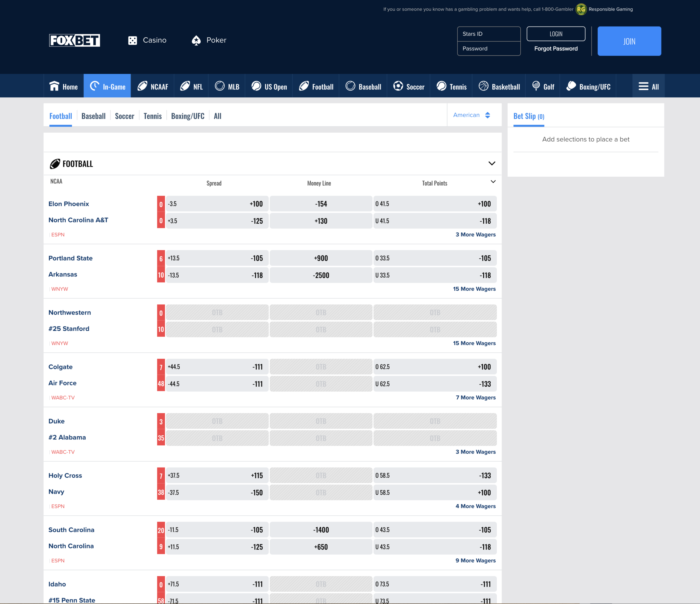
Task: Open the Air Force team link
Action: tap(62, 383)
